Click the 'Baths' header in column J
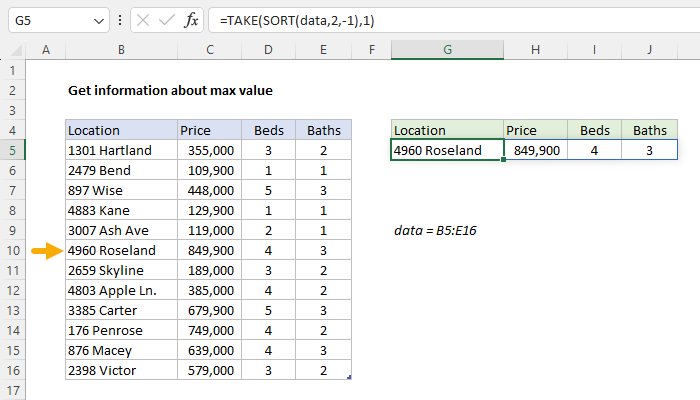 tap(650, 130)
